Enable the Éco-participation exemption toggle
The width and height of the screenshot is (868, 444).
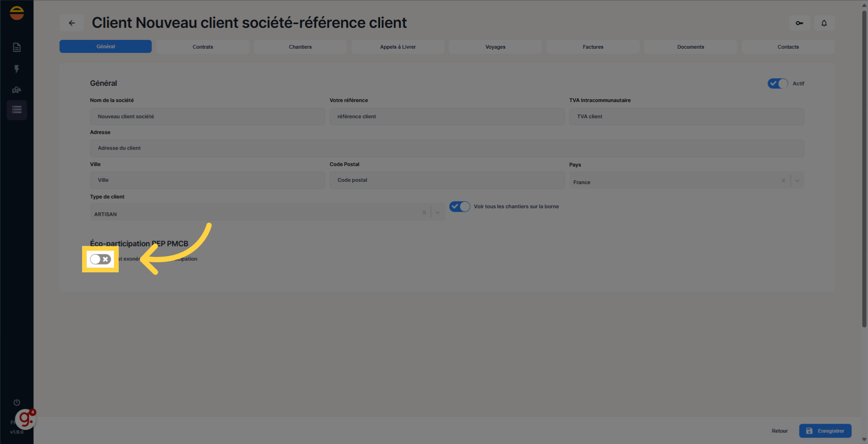[x=100, y=259]
